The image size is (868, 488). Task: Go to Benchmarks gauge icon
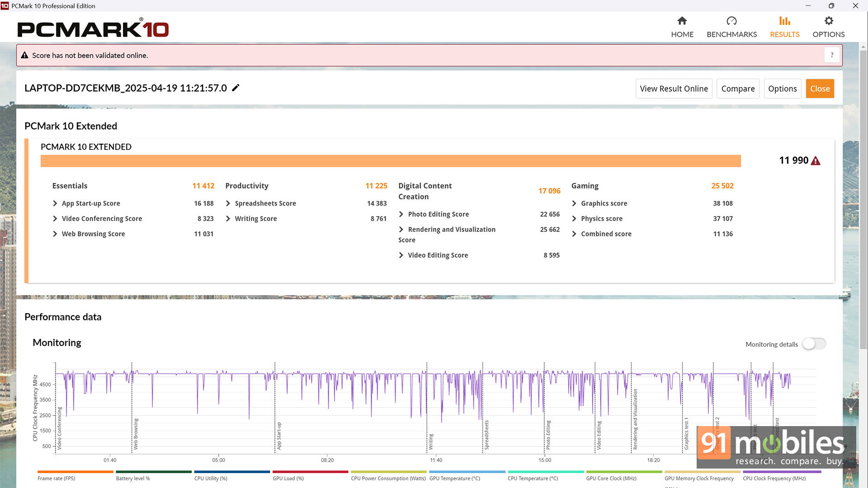click(731, 21)
